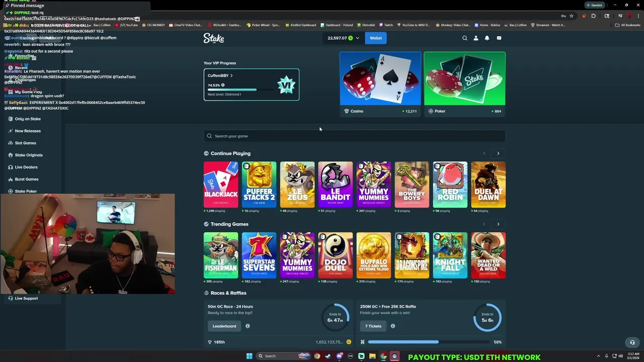Open Knight Fall game tile

pyautogui.click(x=450, y=255)
